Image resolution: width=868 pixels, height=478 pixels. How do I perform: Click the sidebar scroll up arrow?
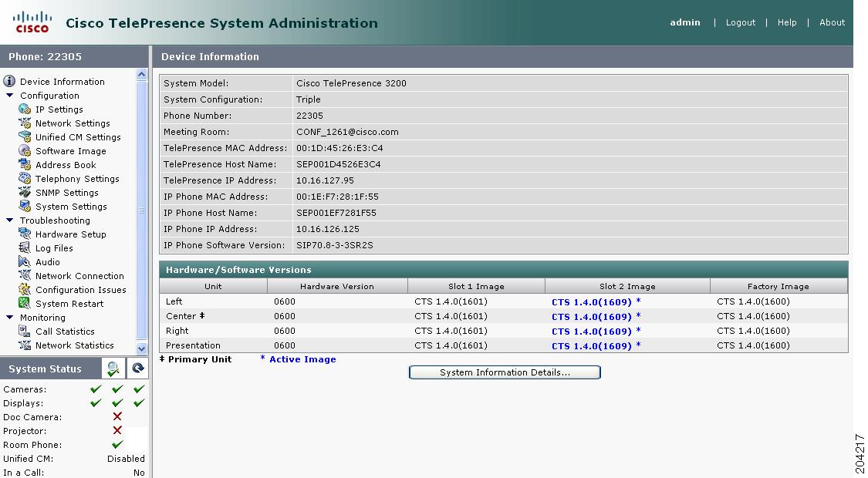pyautogui.click(x=142, y=74)
